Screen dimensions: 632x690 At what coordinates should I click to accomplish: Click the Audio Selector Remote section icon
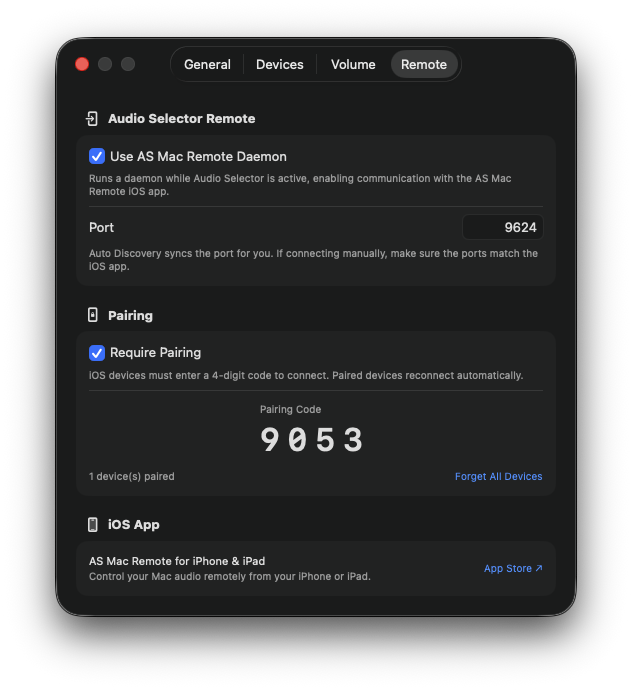point(92,119)
